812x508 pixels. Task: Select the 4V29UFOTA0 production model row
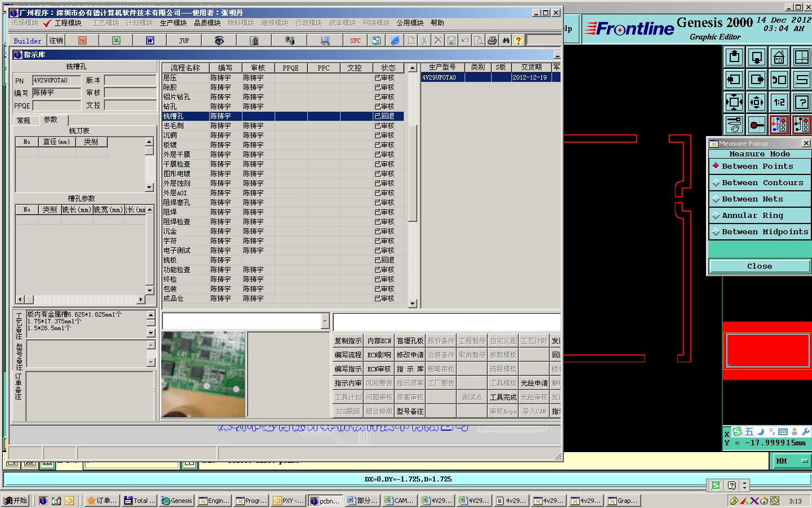click(x=491, y=77)
